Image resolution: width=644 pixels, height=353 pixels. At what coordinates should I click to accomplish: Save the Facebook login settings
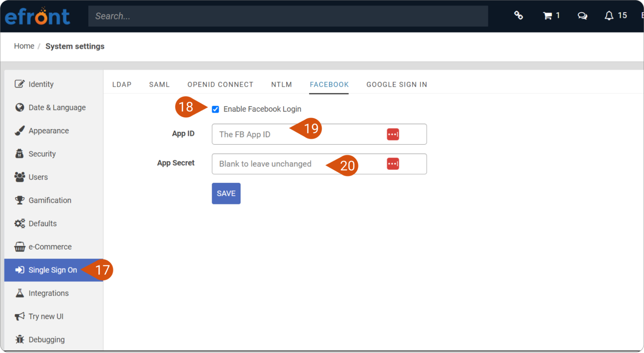pos(226,193)
